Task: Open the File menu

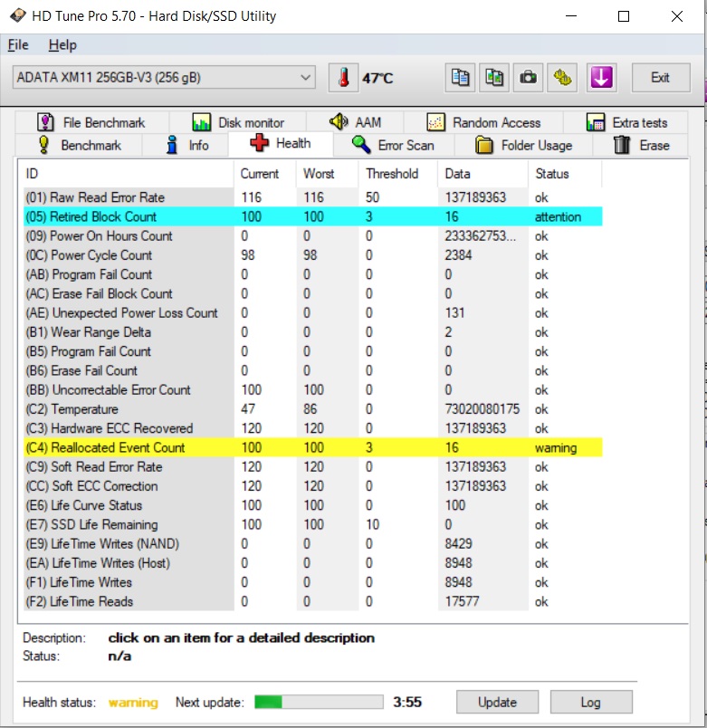Action: [x=18, y=45]
